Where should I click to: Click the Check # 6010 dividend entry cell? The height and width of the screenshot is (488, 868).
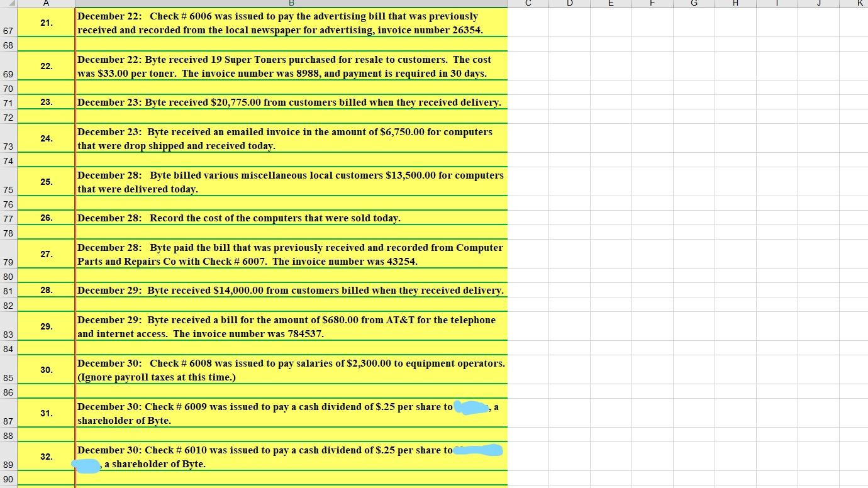291,457
